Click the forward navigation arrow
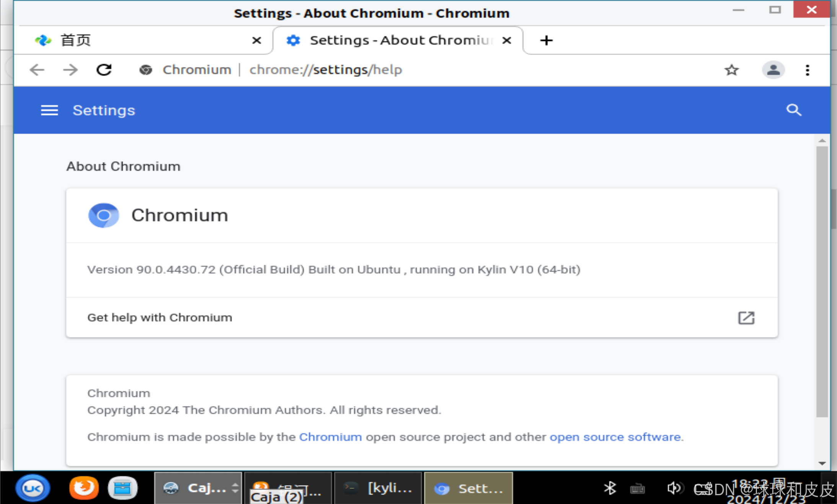837x504 pixels. (x=70, y=70)
